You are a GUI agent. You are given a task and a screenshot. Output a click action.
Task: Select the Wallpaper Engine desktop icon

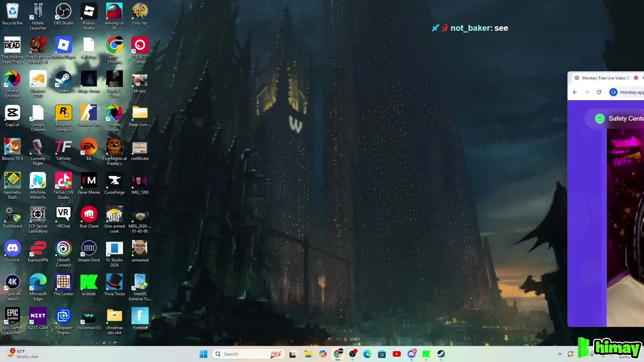(x=63, y=321)
